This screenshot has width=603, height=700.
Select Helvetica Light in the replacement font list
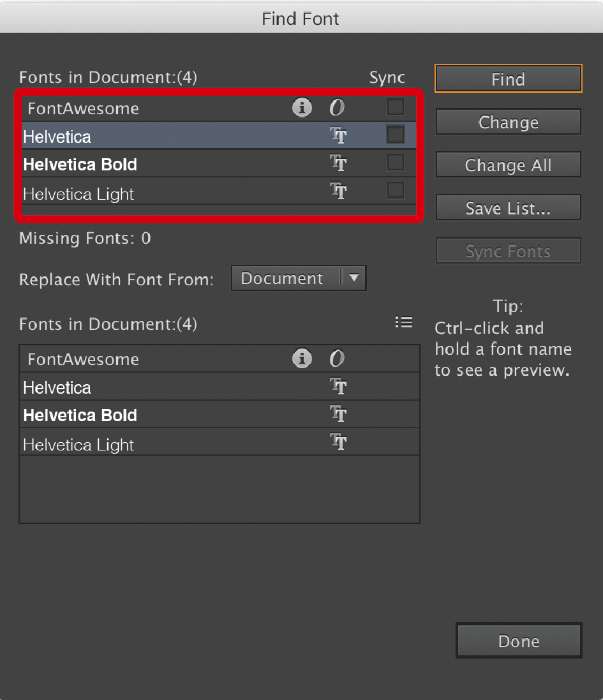click(78, 445)
